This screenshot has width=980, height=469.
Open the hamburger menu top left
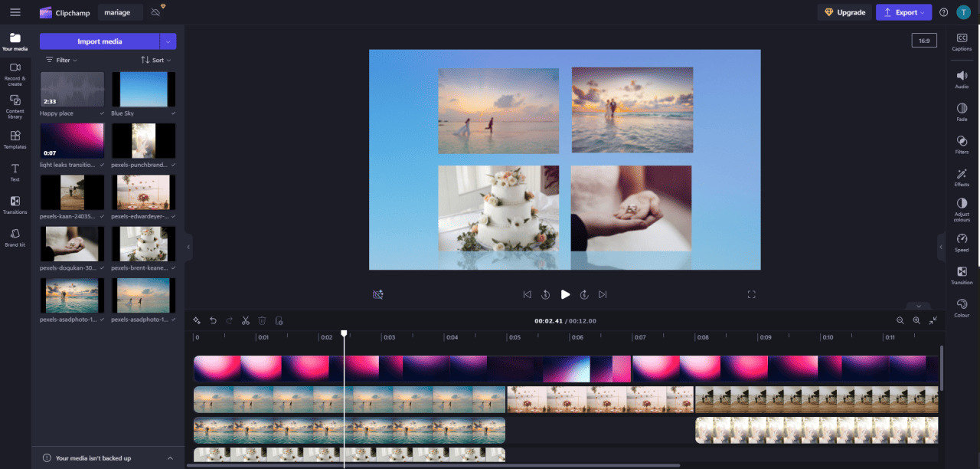14,11
